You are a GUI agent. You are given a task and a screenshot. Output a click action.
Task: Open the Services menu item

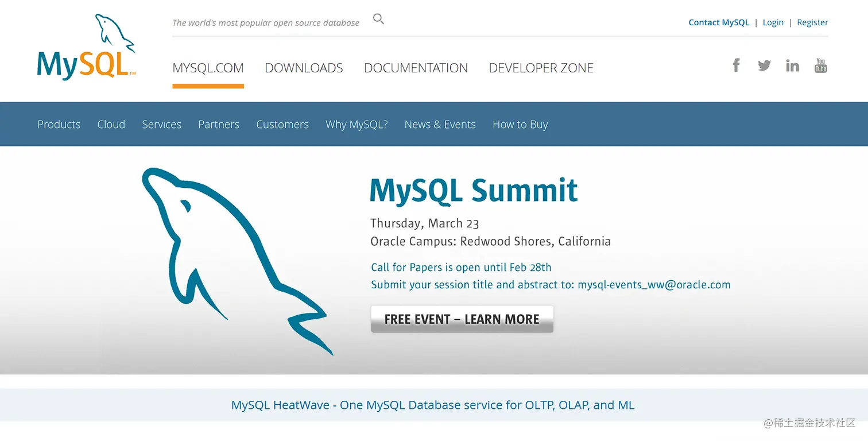[x=161, y=124]
